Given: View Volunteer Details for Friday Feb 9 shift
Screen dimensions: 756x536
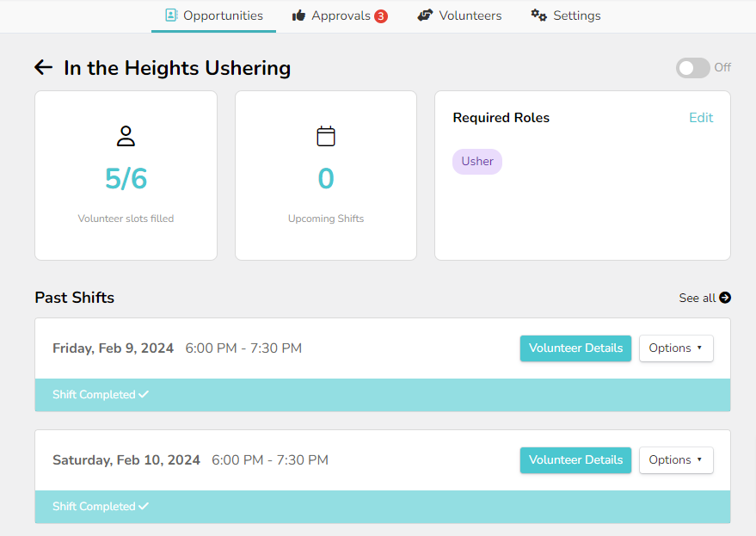Looking at the screenshot, I should point(575,348).
